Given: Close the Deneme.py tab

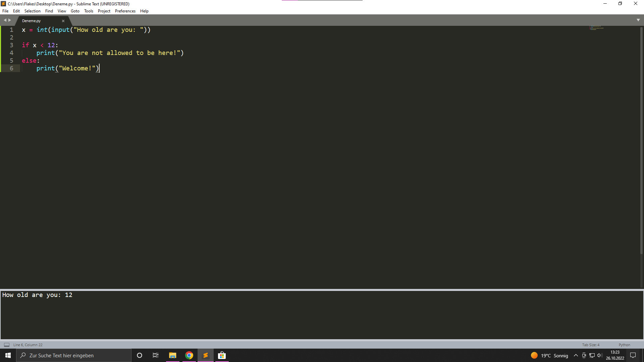Looking at the screenshot, I should [x=63, y=21].
